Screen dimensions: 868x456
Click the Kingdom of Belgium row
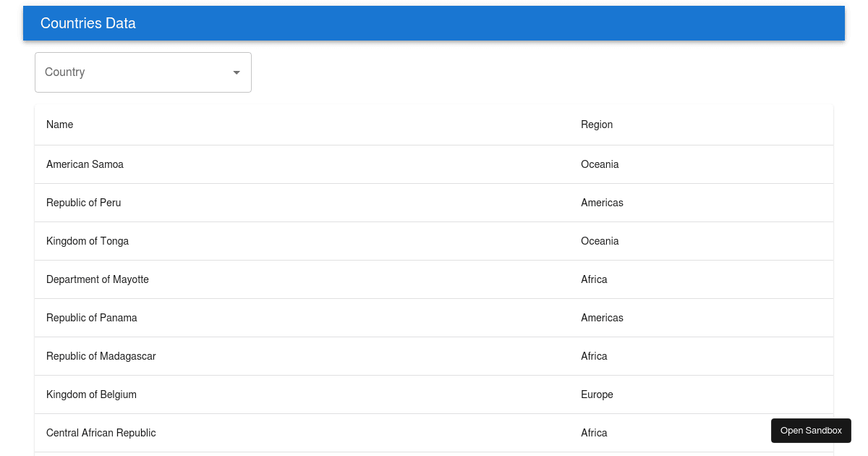click(91, 394)
